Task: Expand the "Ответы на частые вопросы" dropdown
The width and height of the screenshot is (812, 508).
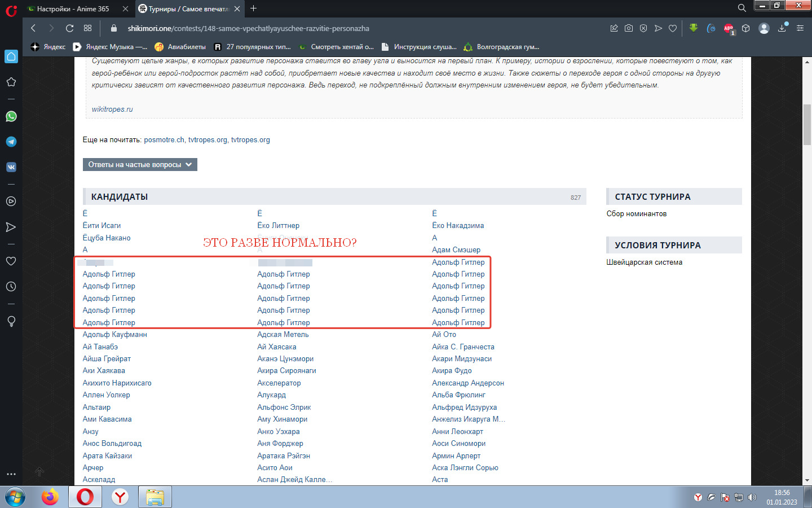Action: 140,165
